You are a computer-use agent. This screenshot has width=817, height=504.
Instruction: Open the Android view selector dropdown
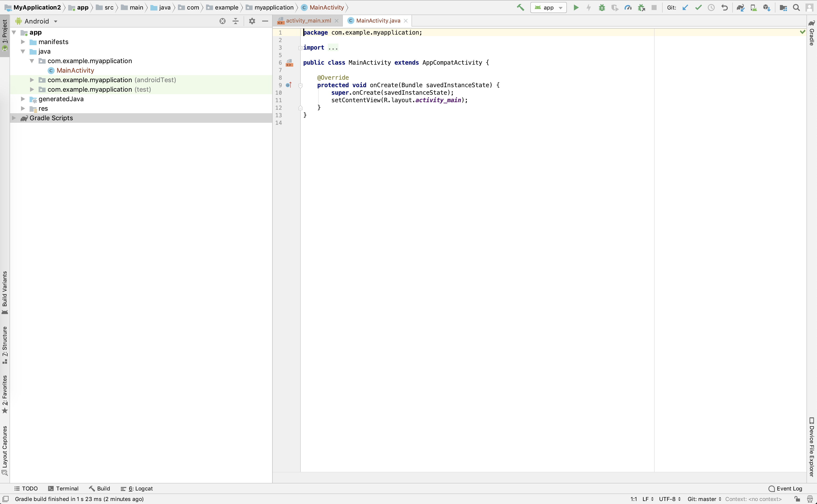[37, 21]
